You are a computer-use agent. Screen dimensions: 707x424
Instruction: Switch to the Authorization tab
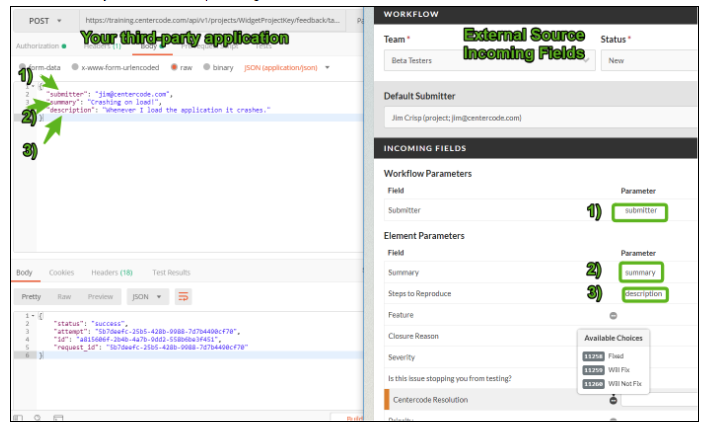pyautogui.click(x=40, y=46)
